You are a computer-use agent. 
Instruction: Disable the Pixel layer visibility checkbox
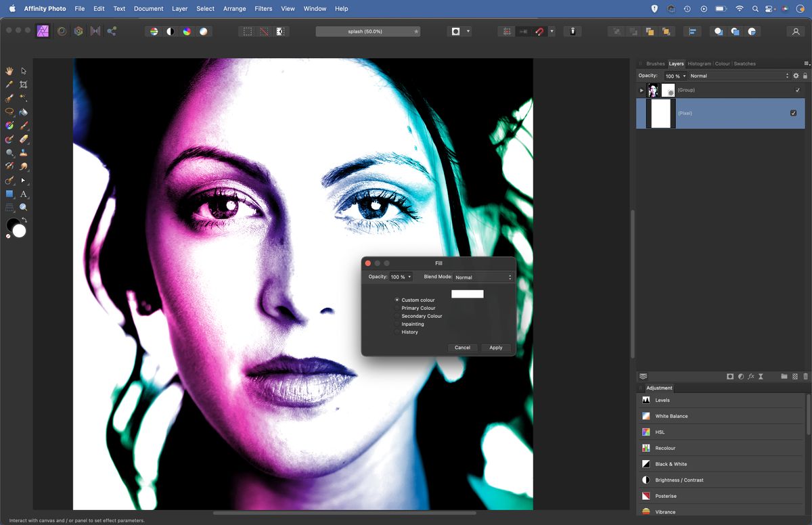pyautogui.click(x=793, y=113)
